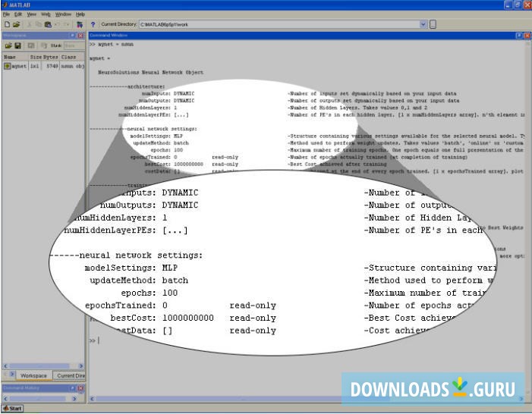
Task: Browse for folder next to Current Directory
Action: point(433,24)
